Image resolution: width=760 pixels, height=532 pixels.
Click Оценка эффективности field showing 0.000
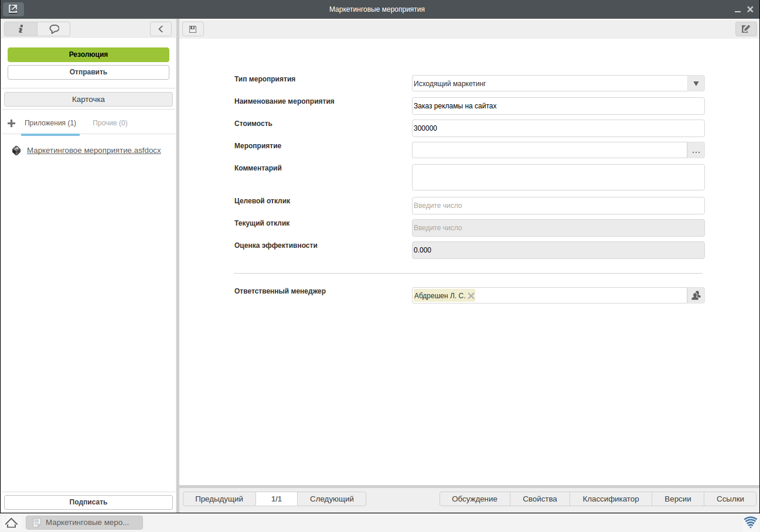(x=558, y=250)
